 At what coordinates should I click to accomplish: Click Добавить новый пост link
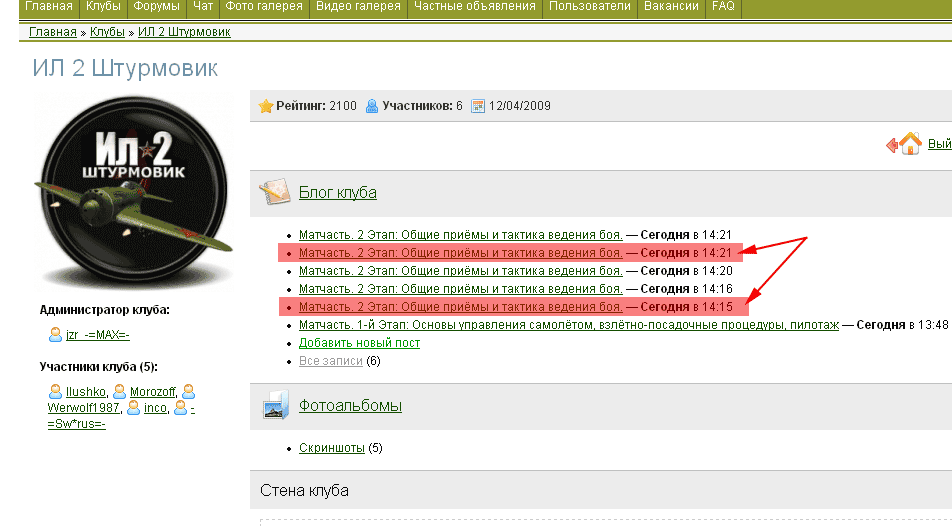click(x=359, y=343)
